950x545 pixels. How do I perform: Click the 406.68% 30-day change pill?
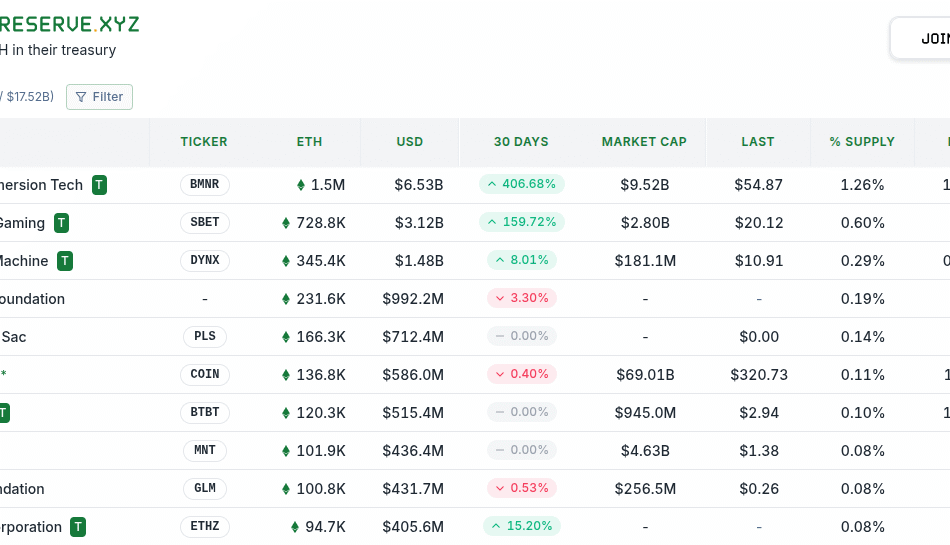point(522,184)
